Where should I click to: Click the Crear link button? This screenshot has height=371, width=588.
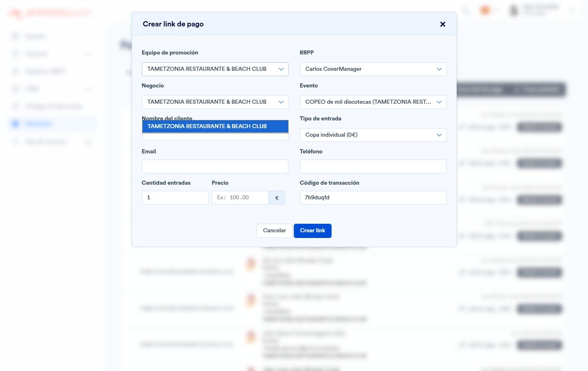[x=312, y=231]
